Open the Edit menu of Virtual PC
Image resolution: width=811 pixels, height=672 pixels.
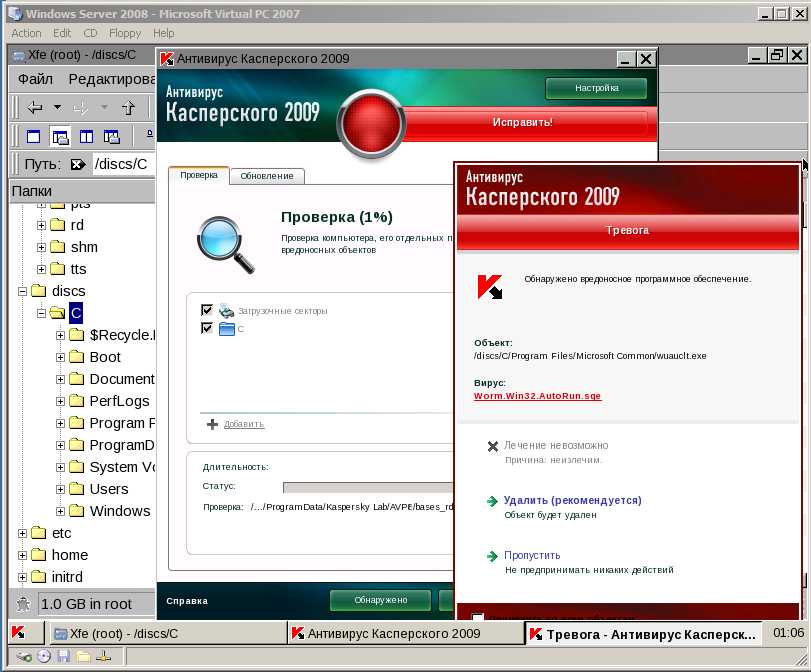pyautogui.click(x=62, y=33)
